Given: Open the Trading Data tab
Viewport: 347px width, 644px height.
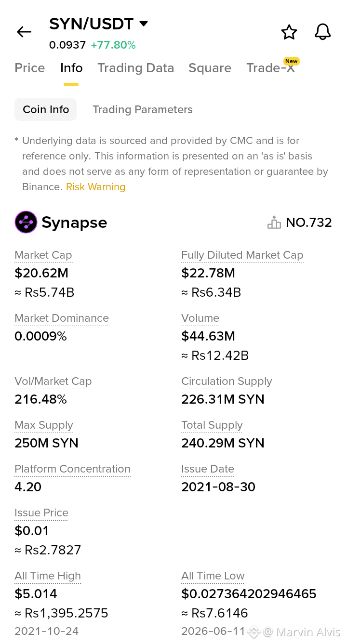Looking at the screenshot, I should tap(136, 68).
